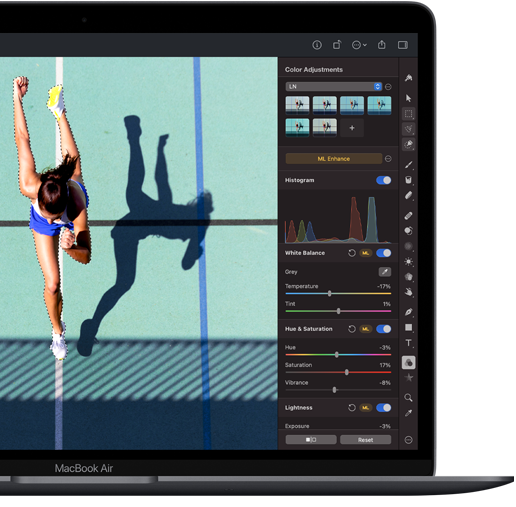The image size is (516, 507).
Task: Select the Rectangular Selection tool
Action: pos(408,114)
